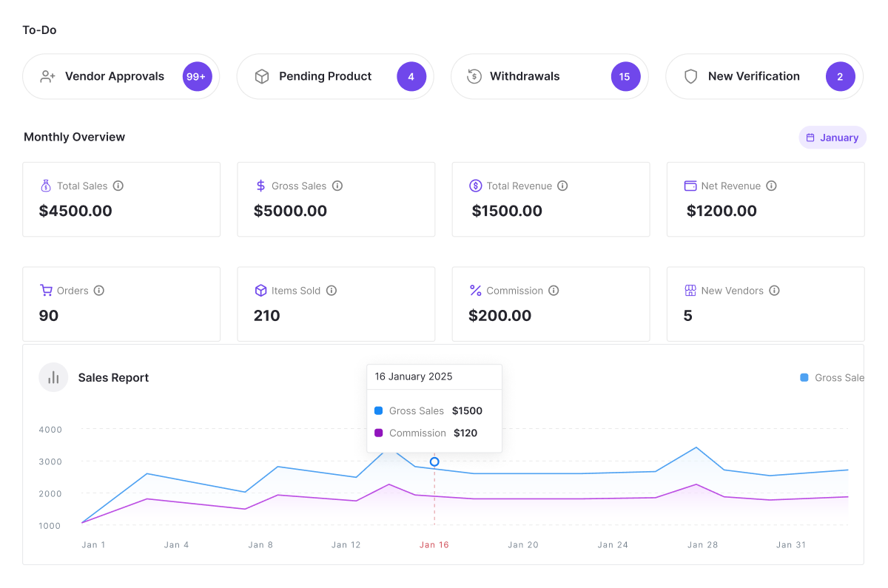Open the Withdrawals to-do item
This screenshot has width=888, height=588.
pos(525,76)
